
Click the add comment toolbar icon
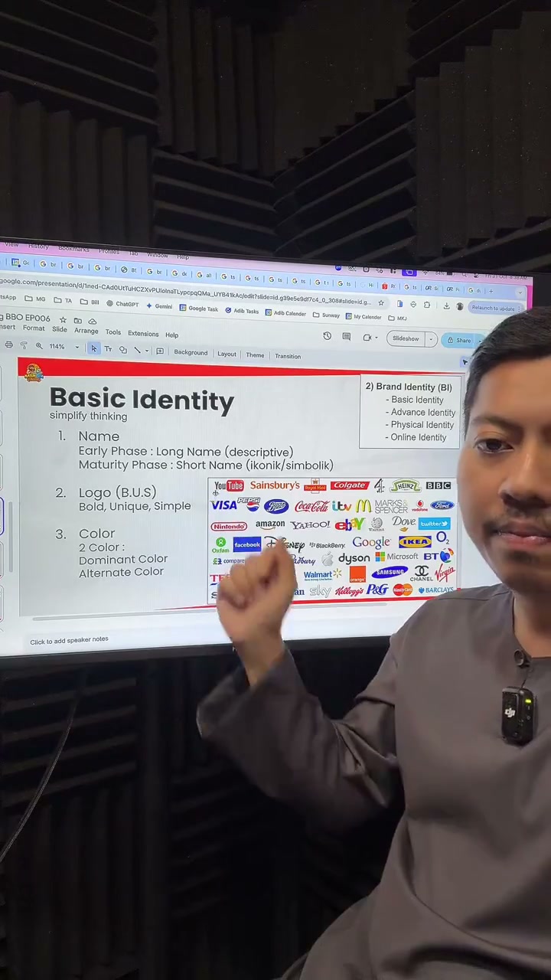click(x=160, y=351)
